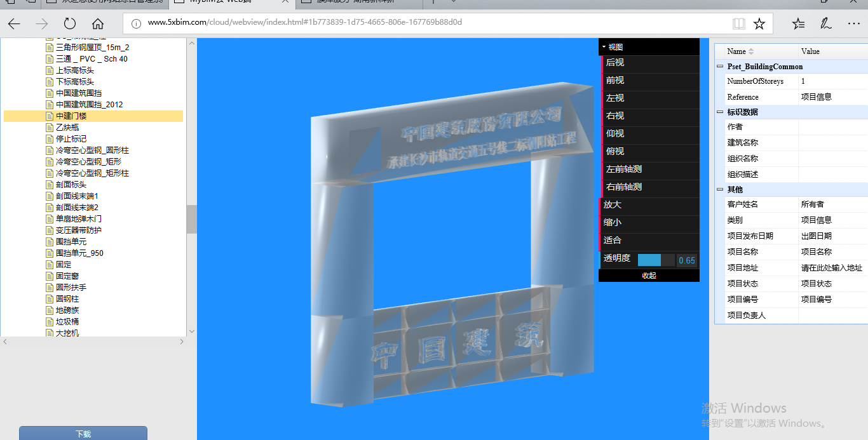
Task: Select the highlighted 中建门楼 item
Action: click(x=93, y=116)
